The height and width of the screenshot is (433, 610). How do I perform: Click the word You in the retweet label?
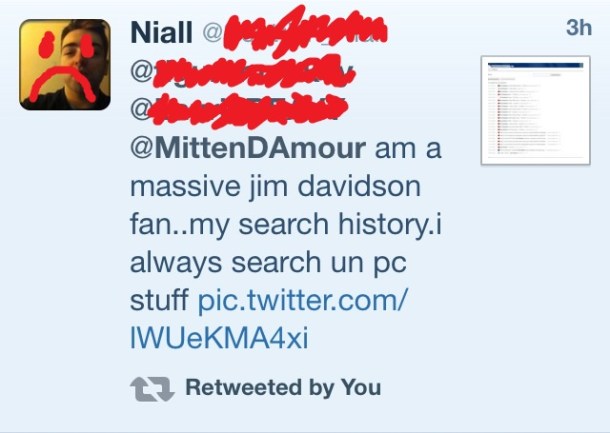[361, 387]
